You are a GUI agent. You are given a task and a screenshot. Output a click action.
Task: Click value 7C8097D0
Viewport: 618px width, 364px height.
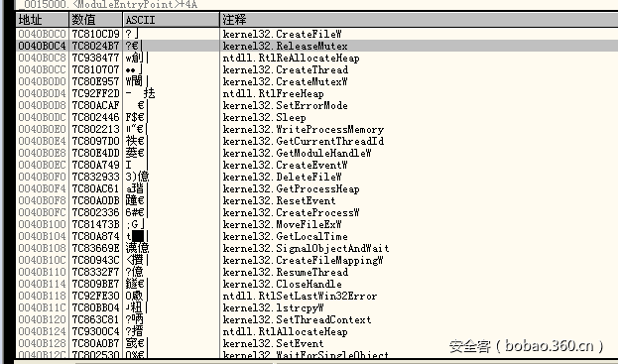[95, 141]
